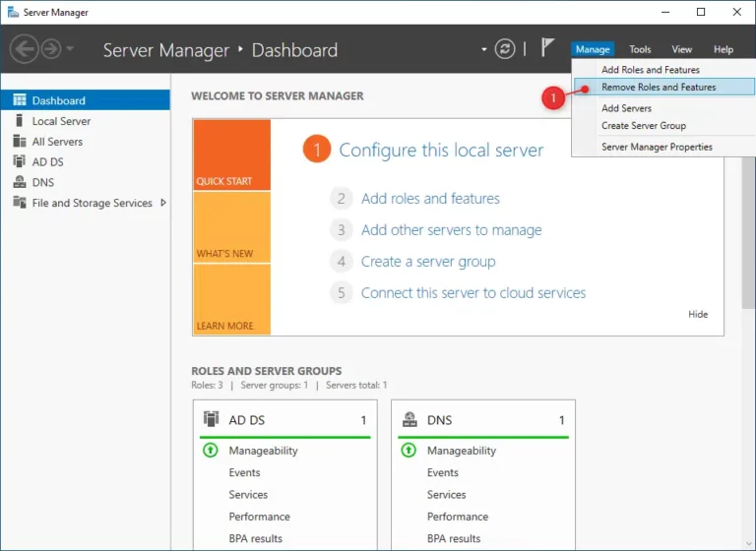The width and height of the screenshot is (756, 551).
Task: Select the Learn More tile
Action: [232, 299]
